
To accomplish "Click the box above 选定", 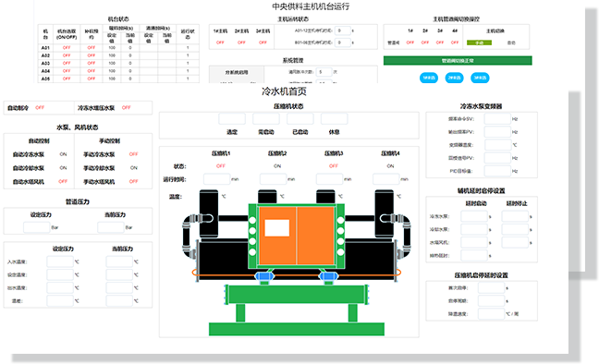I will (x=232, y=119).
